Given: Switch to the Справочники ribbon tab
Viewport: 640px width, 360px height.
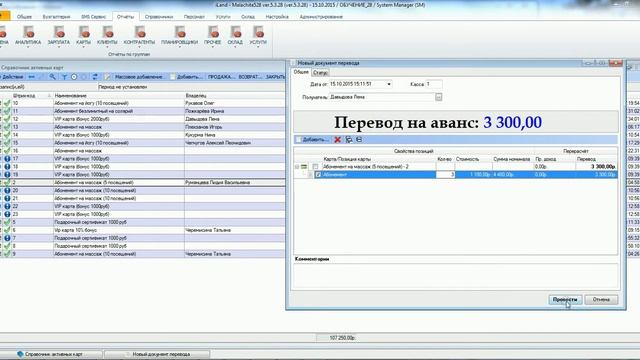Looking at the screenshot, I should tap(159, 17).
